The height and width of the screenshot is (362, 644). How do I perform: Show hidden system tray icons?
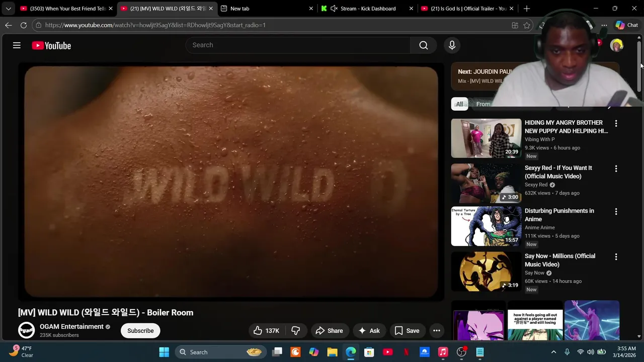point(553,352)
